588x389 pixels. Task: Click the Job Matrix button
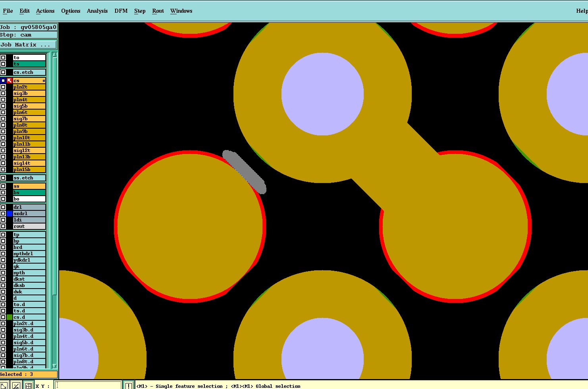click(x=29, y=45)
